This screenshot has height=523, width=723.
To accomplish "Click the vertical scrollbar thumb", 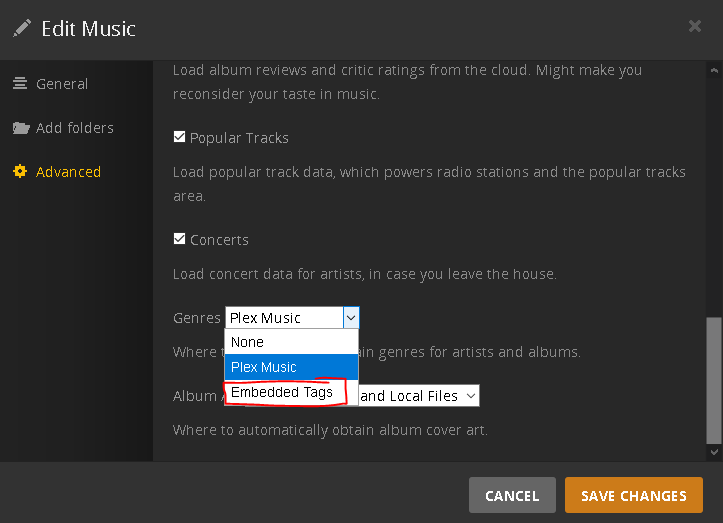I will click(x=713, y=380).
